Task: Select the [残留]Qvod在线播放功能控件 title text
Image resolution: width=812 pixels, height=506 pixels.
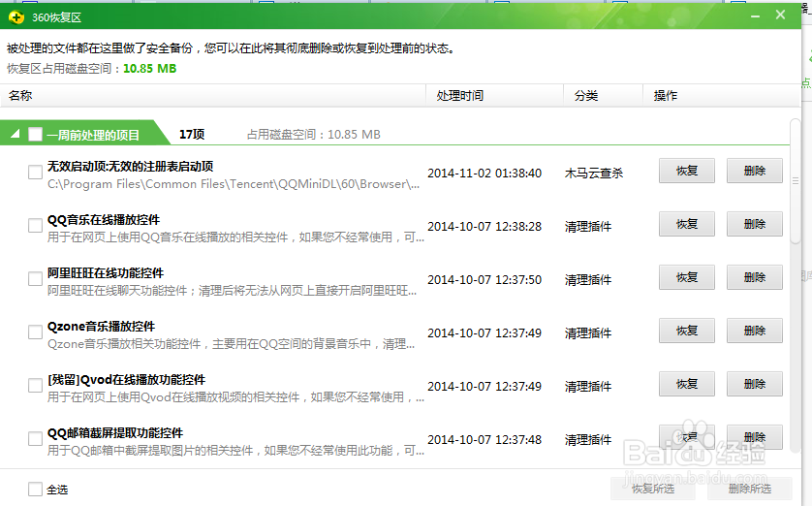Action: pos(126,380)
